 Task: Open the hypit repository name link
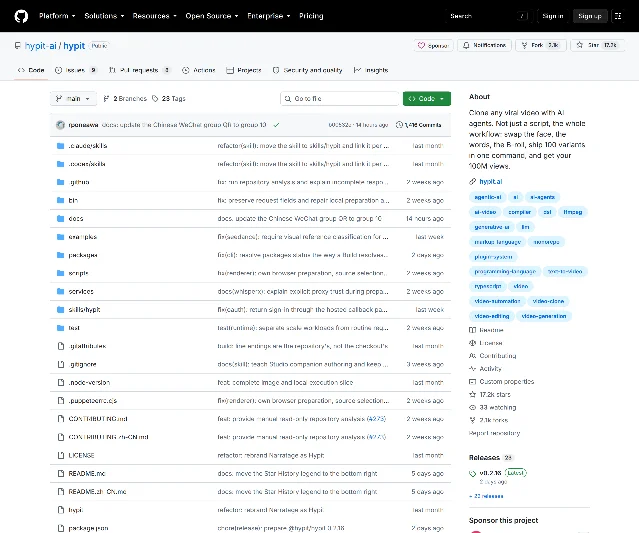click(x=74, y=46)
